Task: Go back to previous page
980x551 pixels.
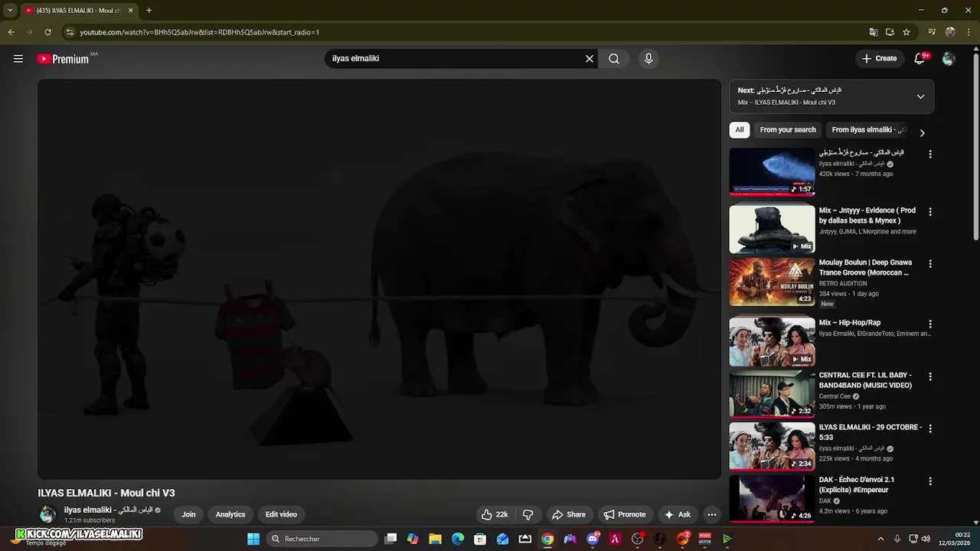Action: click(11, 32)
